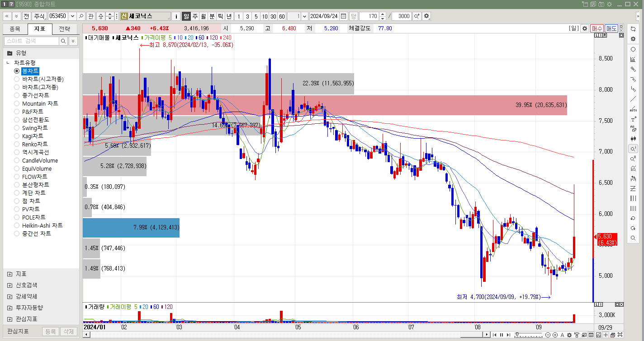This screenshot has height=341, width=644.
Task: Click the top toolbar settings gear icon
Action: tap(426, 16)
